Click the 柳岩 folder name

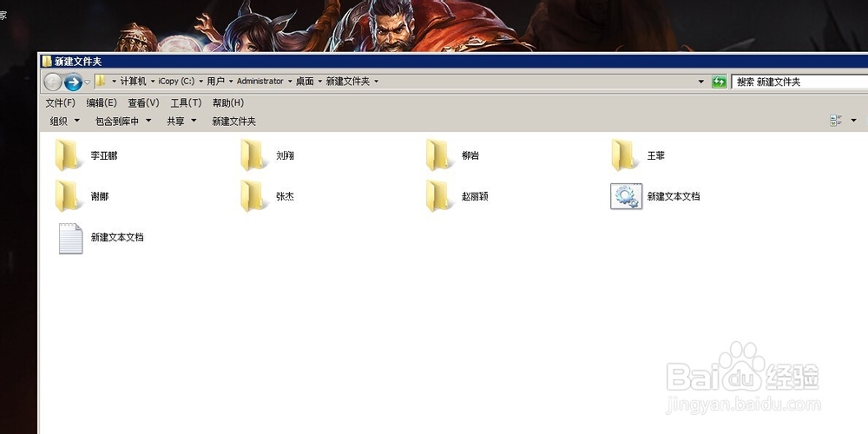pyautogui.click(x=470, y=155)
